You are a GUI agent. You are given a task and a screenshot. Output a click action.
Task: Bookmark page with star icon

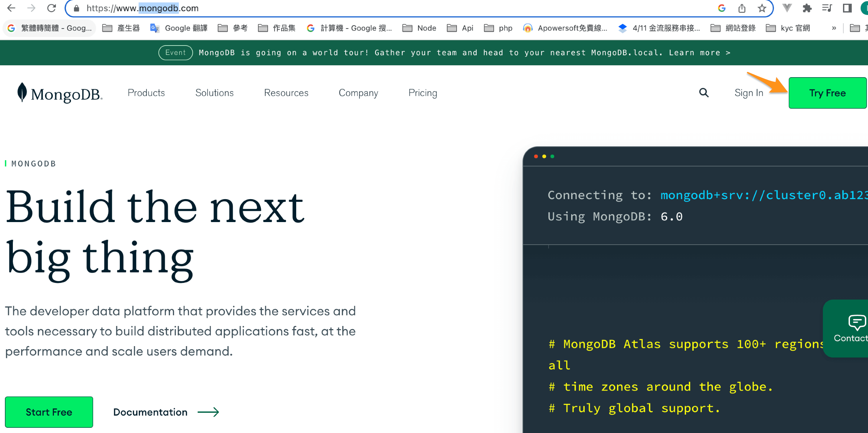click(762, 8)
